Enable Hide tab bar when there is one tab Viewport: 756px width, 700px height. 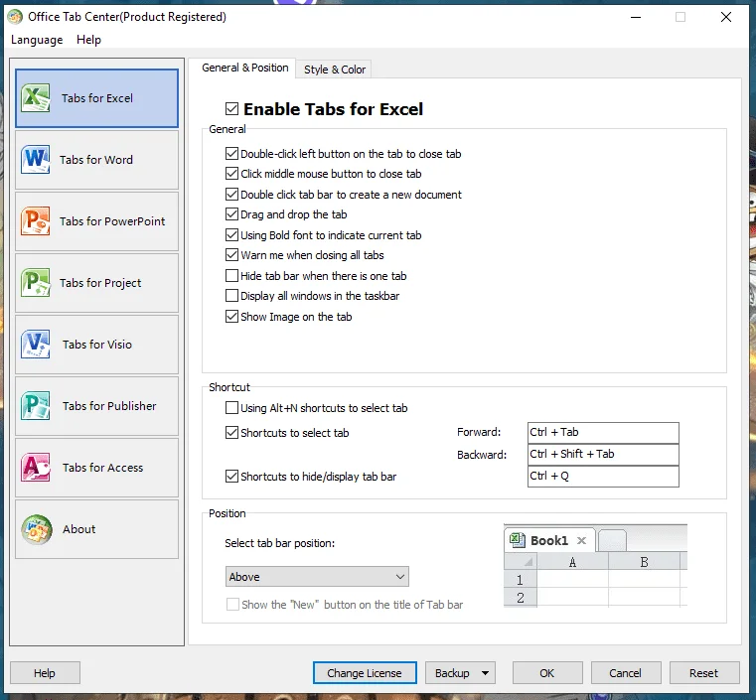(x=231, y=276)
